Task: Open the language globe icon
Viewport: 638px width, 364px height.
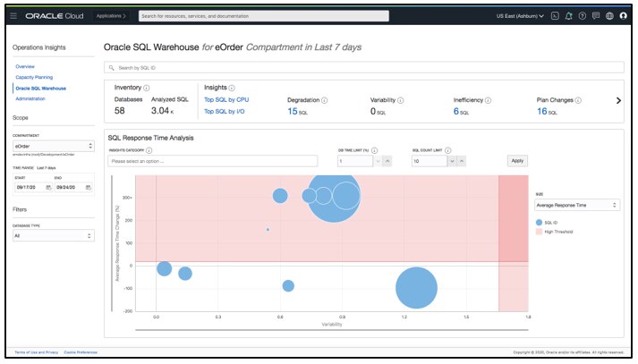Action: (609, 16)
